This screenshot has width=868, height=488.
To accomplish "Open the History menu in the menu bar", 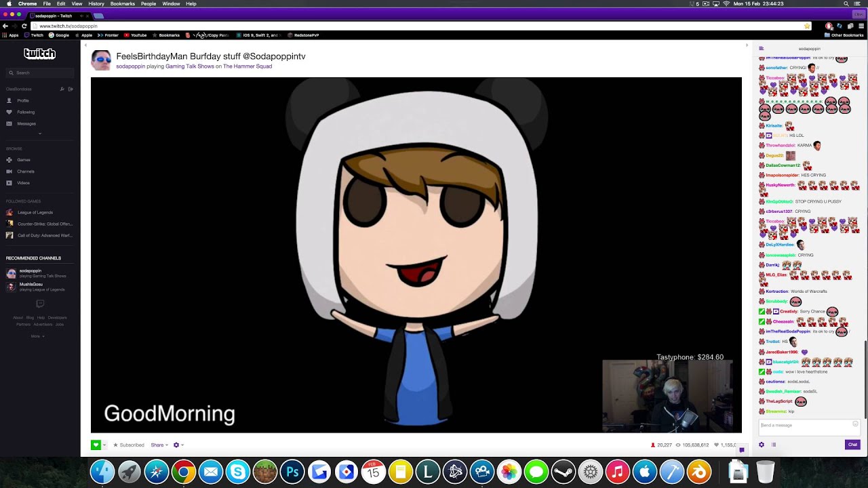I will click(x=96, y=3).
